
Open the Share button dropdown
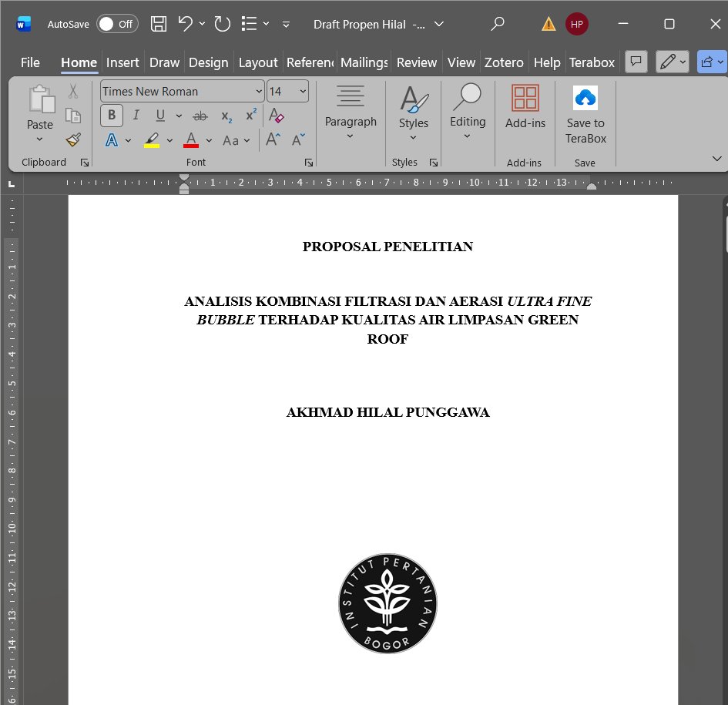point(712,62)
